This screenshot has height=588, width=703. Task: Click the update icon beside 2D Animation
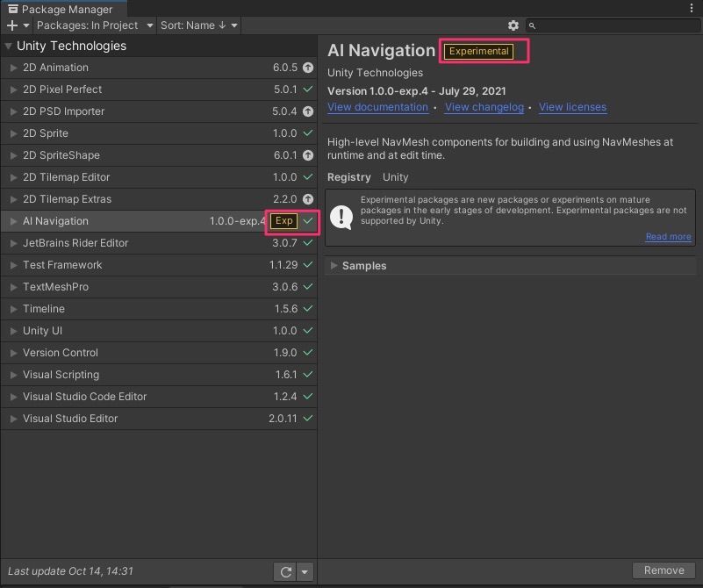coord(307,67)
